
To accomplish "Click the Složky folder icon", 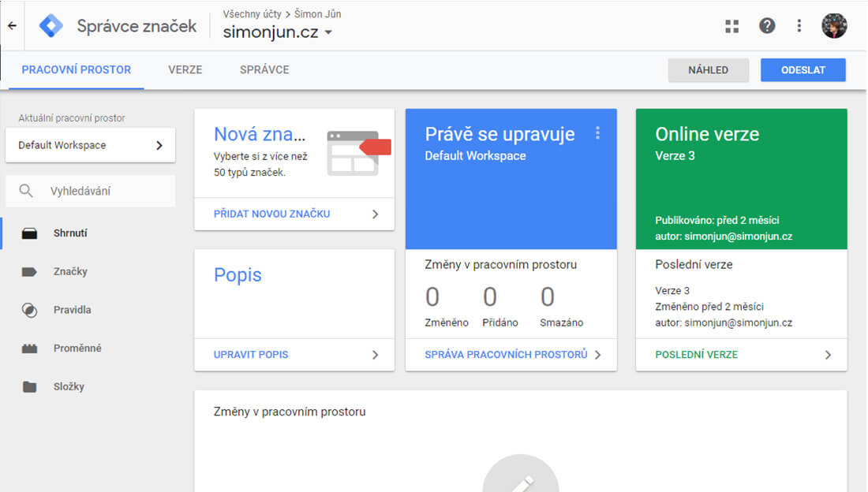I will pos(29,386).
